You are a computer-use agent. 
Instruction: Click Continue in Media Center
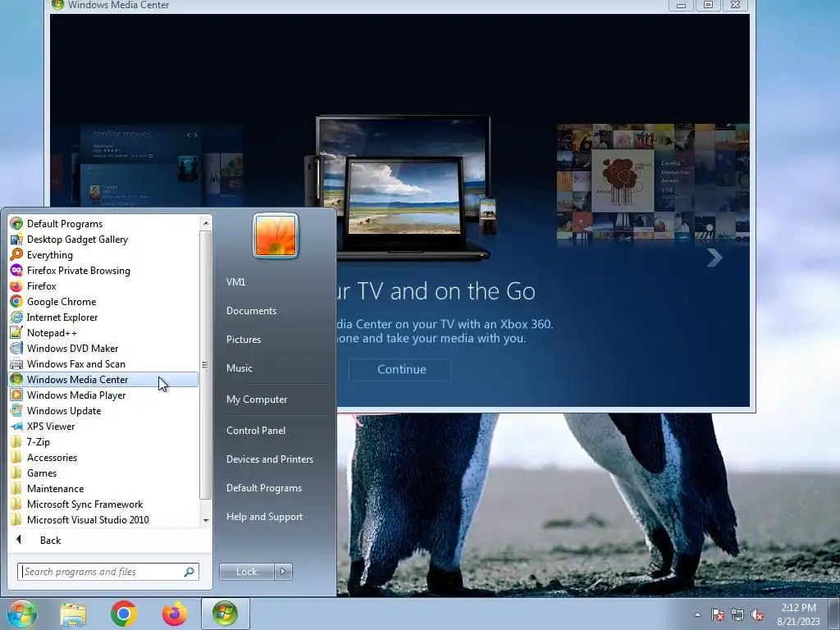[399, 369]
